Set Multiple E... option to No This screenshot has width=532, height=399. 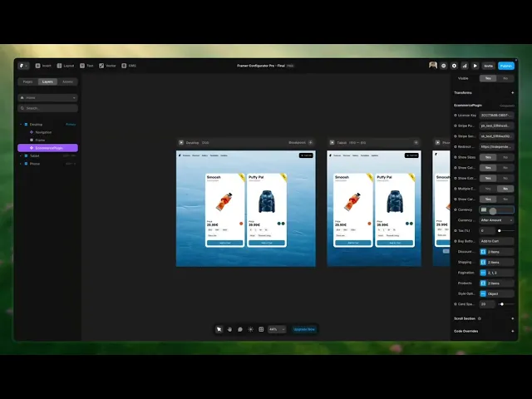(505, 189)
